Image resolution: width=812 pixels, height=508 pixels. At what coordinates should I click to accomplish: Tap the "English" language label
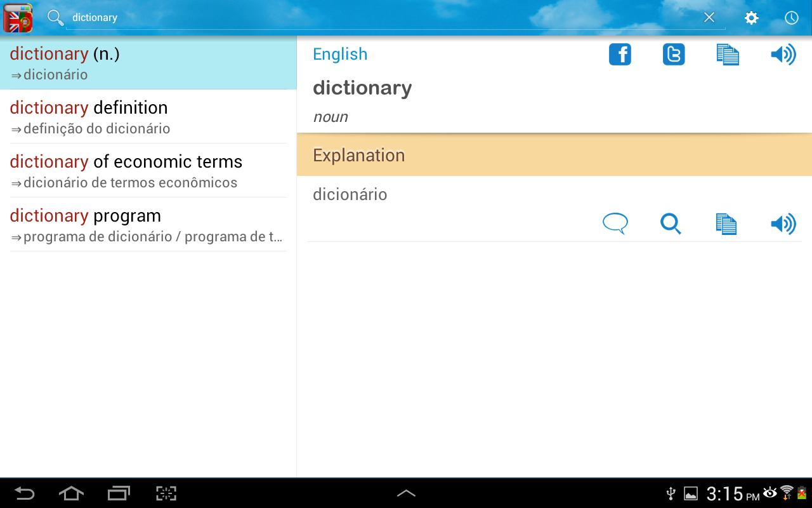[340, 54]
